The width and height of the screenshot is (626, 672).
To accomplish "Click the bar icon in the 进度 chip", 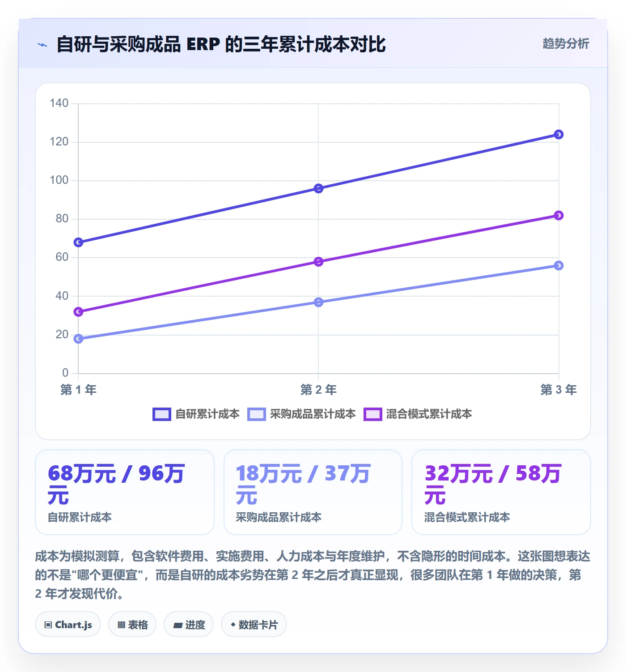I will click(178, 625).
